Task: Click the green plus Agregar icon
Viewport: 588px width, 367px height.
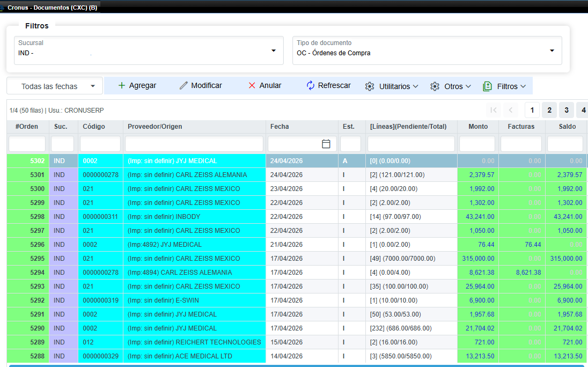Action: pos(121,85)
